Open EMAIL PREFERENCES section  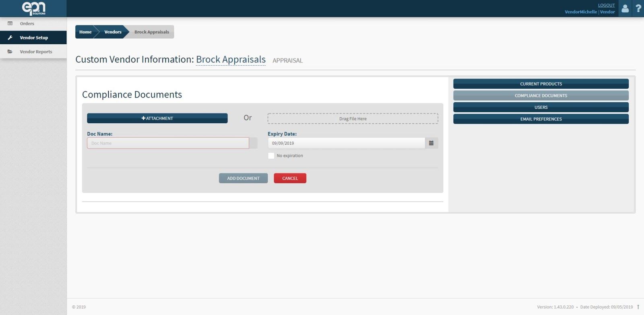tap(541, 119)
